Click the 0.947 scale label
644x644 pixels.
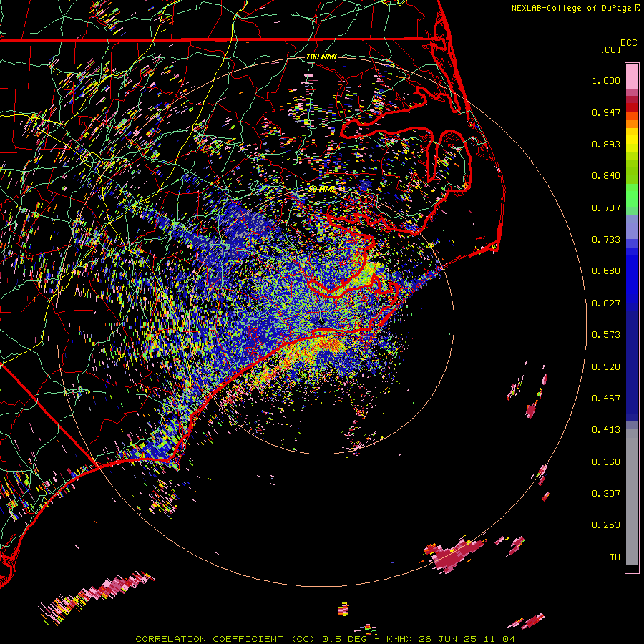coord(606,112)
